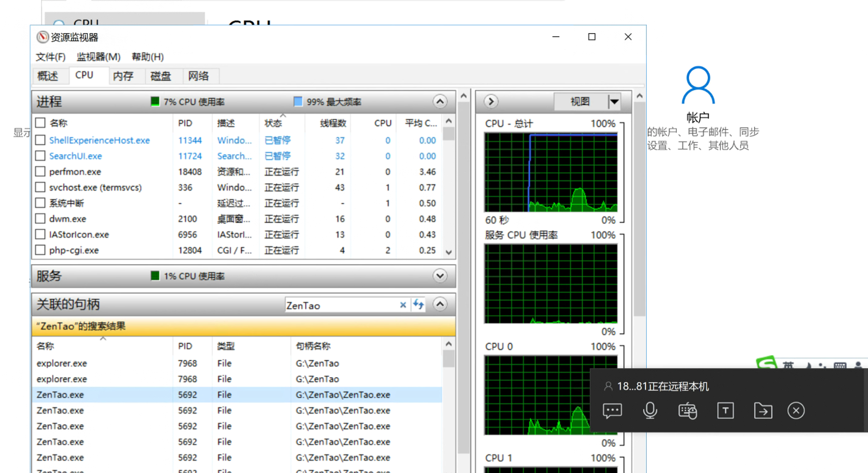Open the 文件(F) menu

tap(51, 57)
